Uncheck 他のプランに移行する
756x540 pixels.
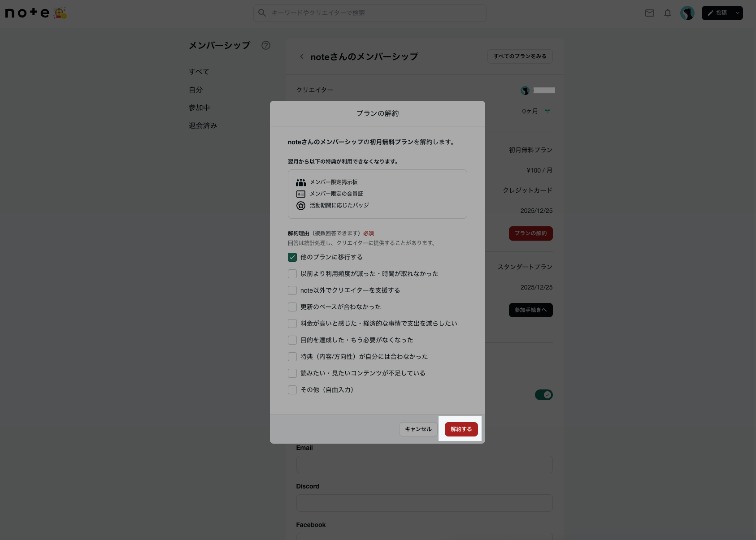292,257
